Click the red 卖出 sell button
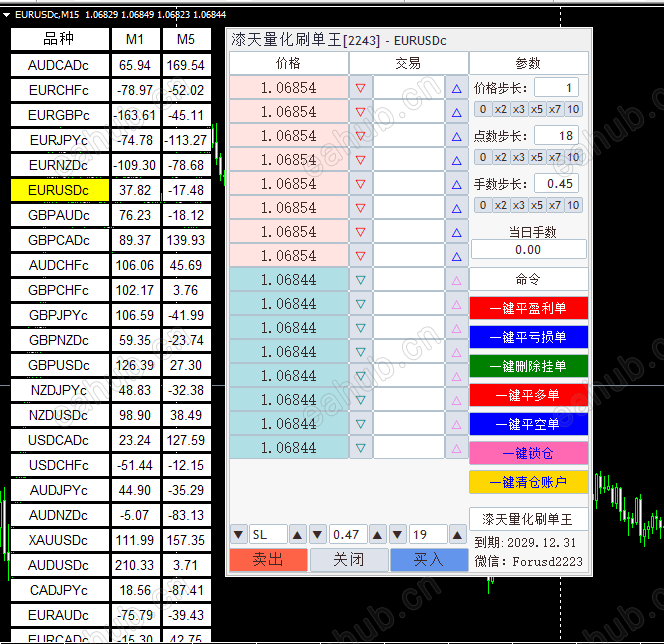The height and width of the screenshot is (644, 664). click(268, 559)
